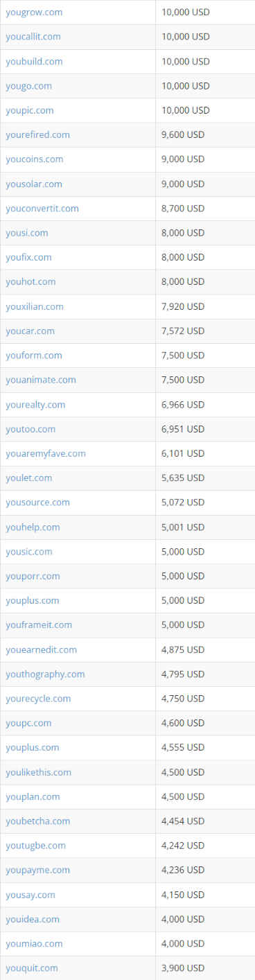Open the yourefired.com link
Viewport: 255px width, 980px height.
point(37,134)
